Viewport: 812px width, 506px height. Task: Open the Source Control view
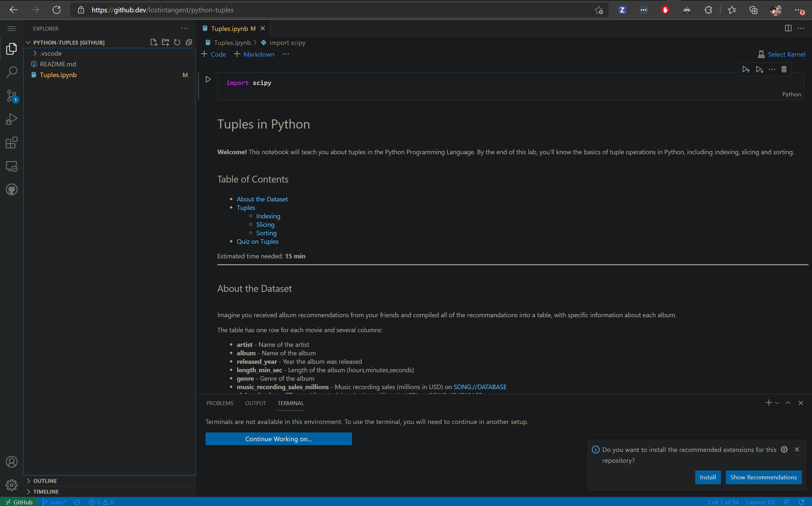pos(11,95)
